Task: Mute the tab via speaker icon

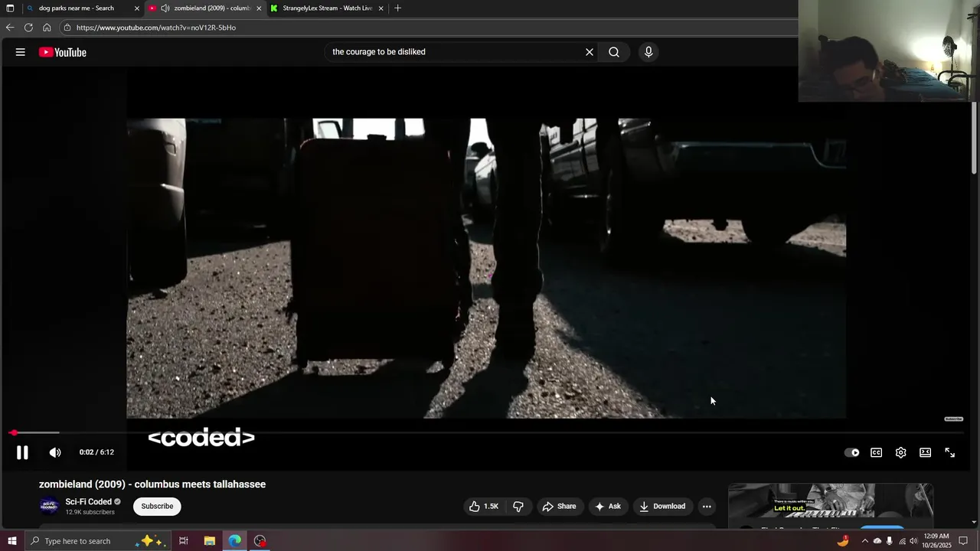Action: point(165,8)
